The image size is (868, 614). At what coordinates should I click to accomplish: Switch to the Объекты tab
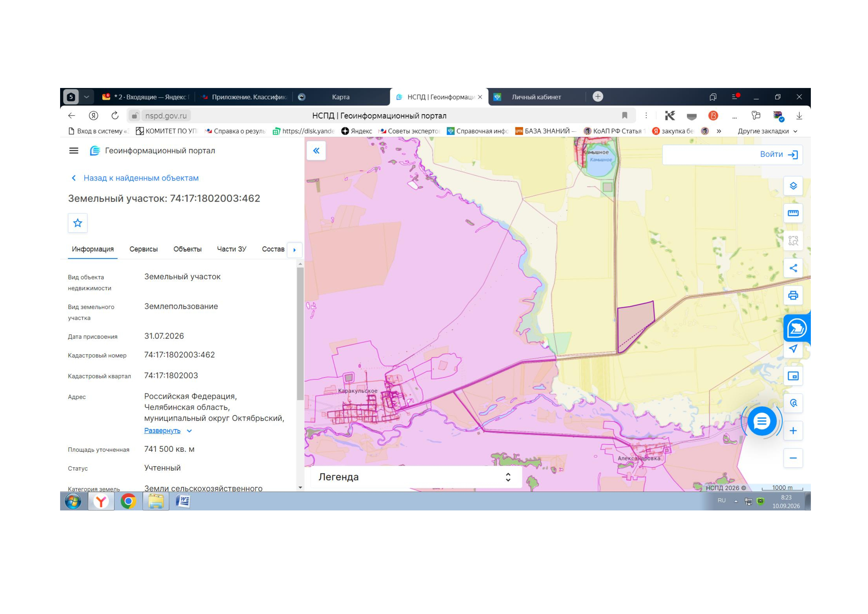click(187, 249)
